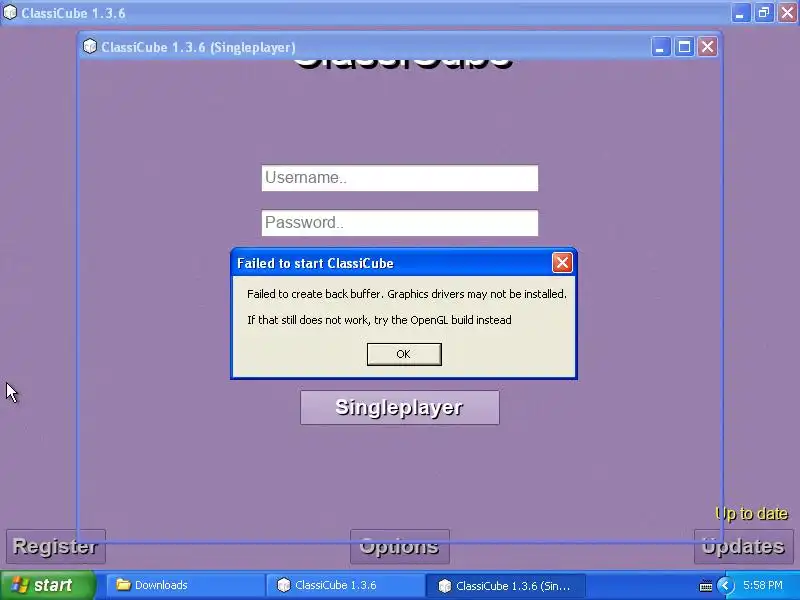Viewport: 800px width, 600px height.
Task: Minimize the ClassiCube 1.3.6 launcher window
Action: click(740, 13)
